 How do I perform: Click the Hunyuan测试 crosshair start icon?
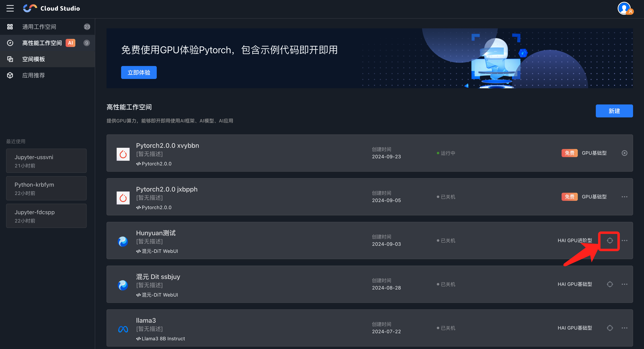coord(610,240)
